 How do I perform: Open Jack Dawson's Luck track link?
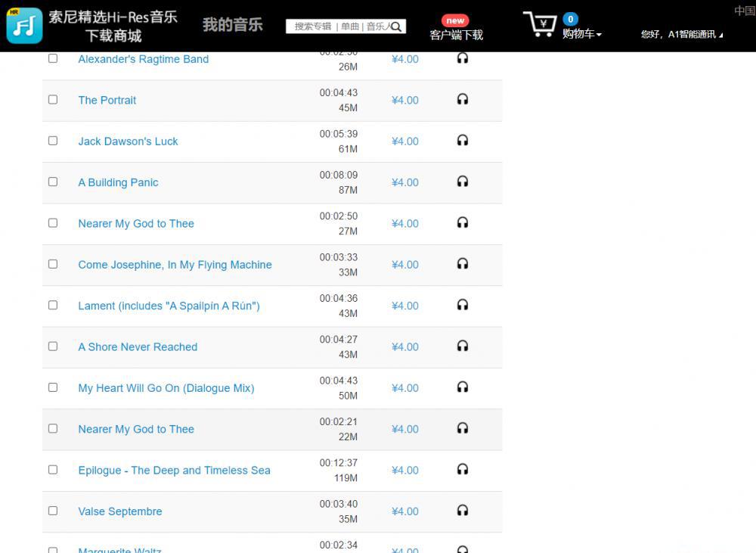click(128, 141)
